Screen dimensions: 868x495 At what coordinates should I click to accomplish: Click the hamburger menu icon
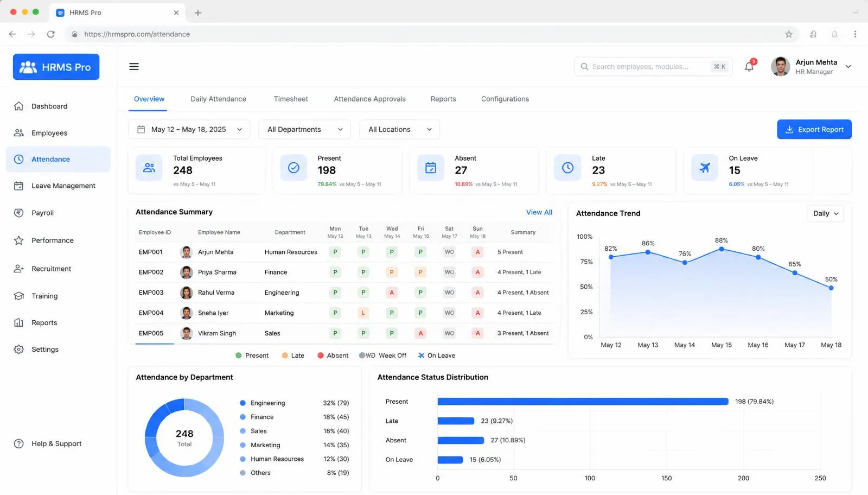click(x=134, y=67)
